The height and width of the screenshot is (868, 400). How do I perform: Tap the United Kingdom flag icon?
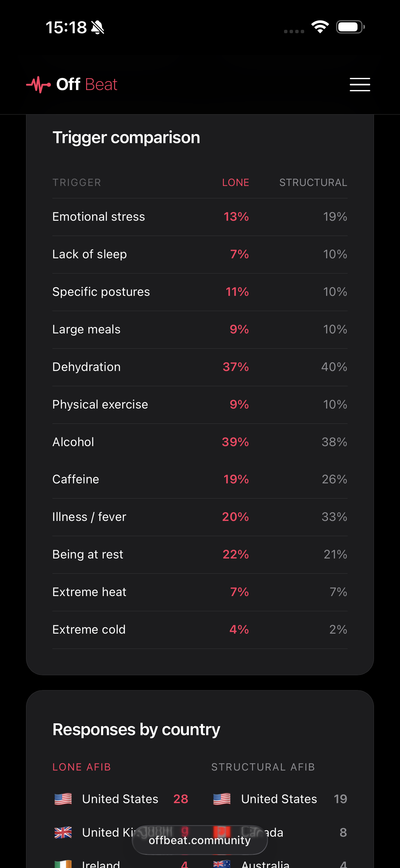[63, 832]
